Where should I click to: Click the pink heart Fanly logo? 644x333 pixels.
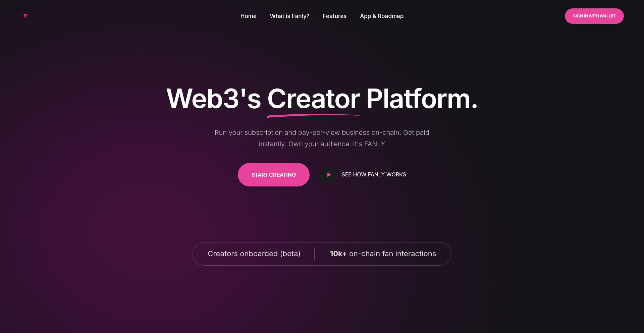(26, 16)
